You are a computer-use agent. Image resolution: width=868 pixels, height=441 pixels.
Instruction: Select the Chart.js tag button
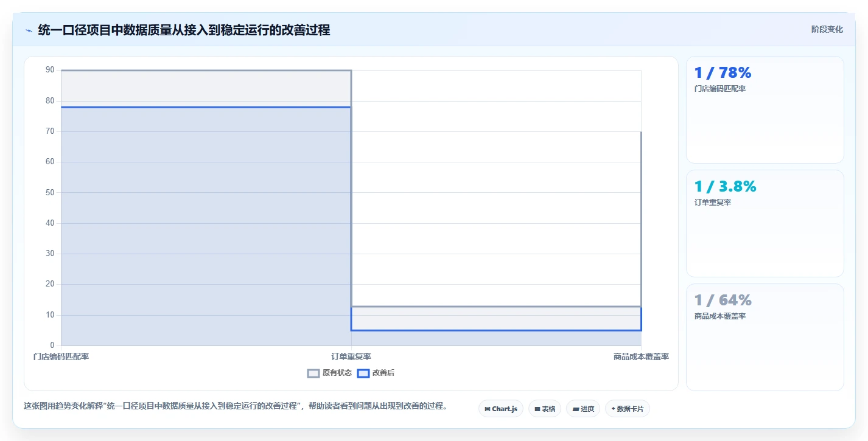501,409
